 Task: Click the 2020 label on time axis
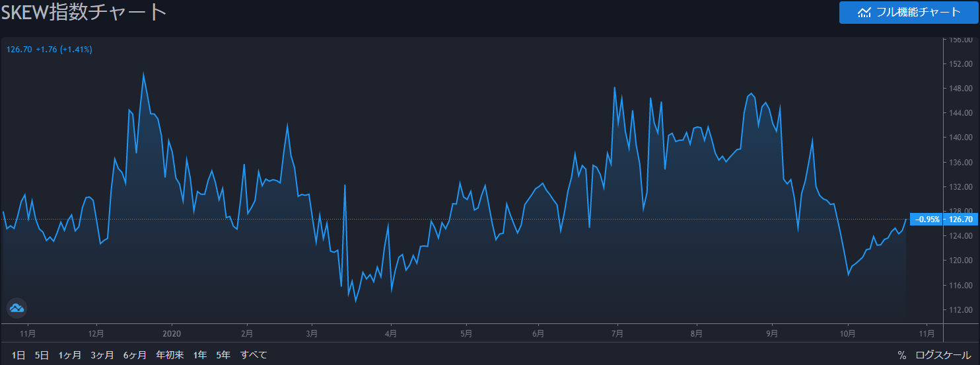[x=172, y=333]
